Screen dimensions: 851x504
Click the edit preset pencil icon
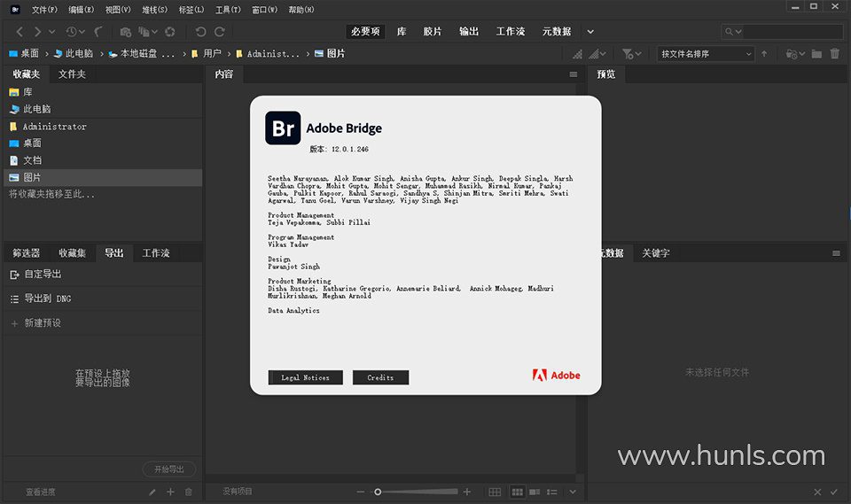152,492
